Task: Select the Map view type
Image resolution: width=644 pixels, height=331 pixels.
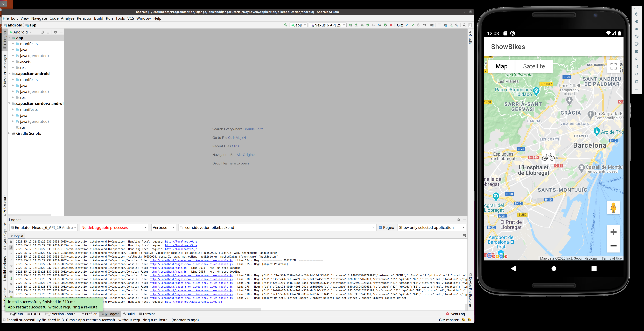Action: click(501, 66)
